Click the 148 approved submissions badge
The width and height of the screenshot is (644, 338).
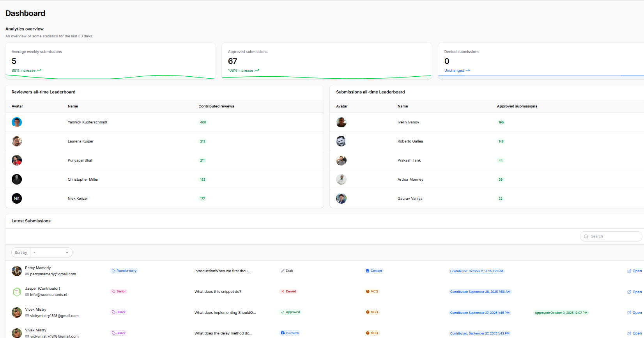point(501,141)
